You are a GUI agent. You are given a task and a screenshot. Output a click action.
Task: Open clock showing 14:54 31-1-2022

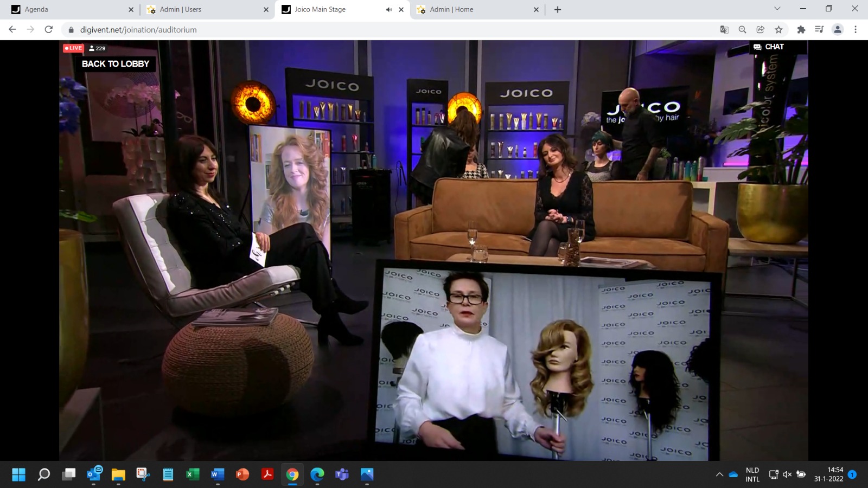pos(829,474)
